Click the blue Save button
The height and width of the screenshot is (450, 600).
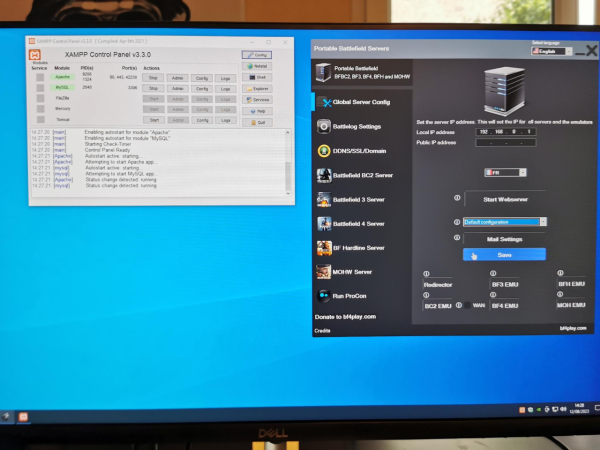coord(504,254)
